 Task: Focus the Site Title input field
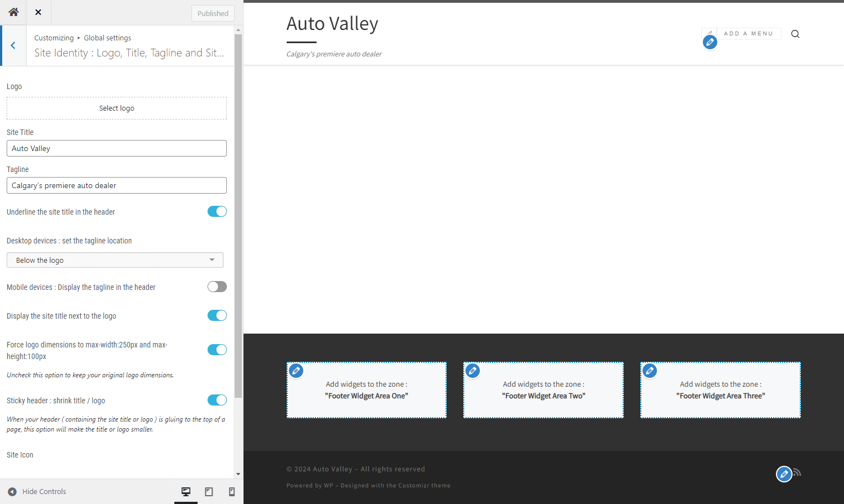117,148
